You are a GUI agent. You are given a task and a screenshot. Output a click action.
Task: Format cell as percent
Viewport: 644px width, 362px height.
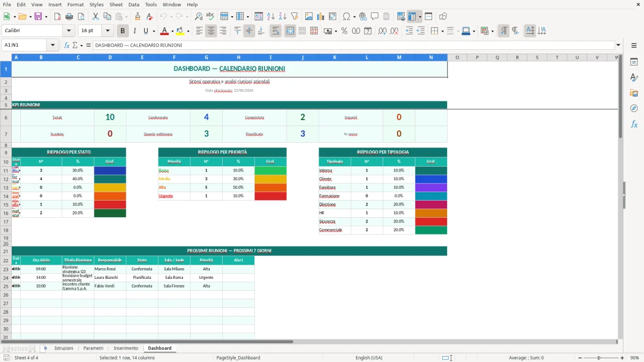345,31
